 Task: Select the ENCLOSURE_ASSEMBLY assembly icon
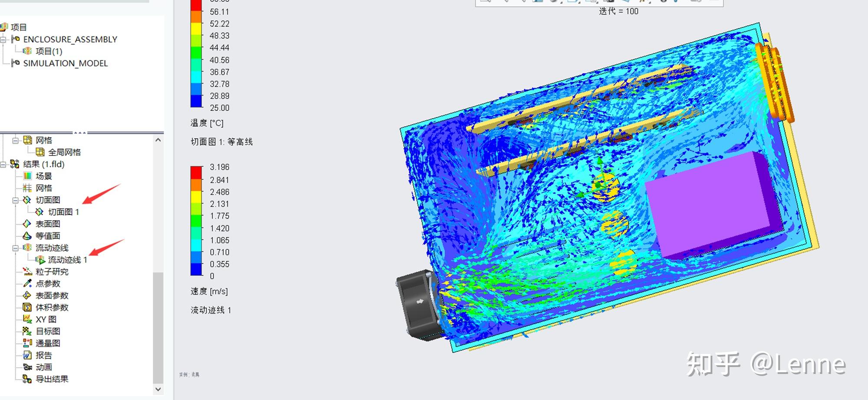tap(16, 39)
